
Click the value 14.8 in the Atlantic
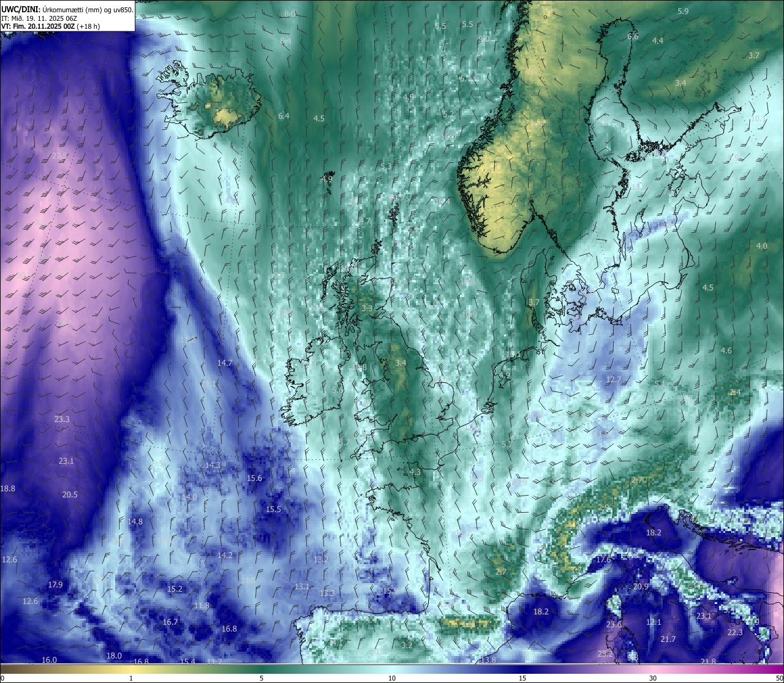click(135, 521)
